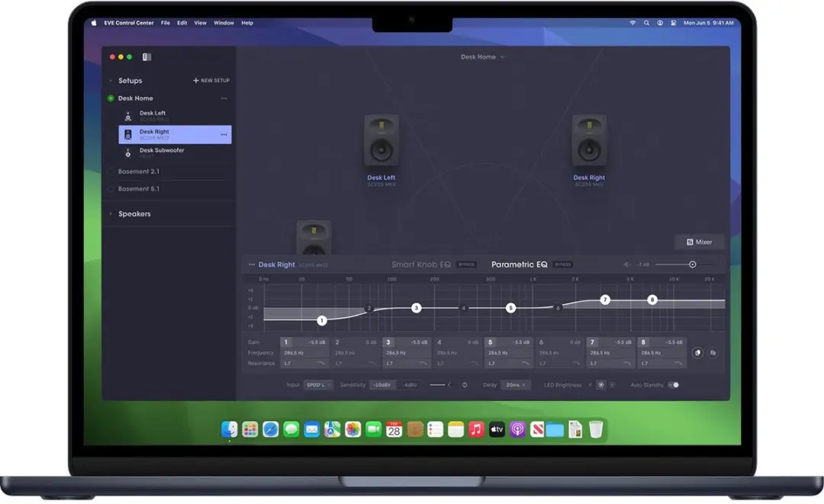The width and height of the screenshot is (824, 504).
Task: Collapse the Setups section
Action: (x=111, y=81)
